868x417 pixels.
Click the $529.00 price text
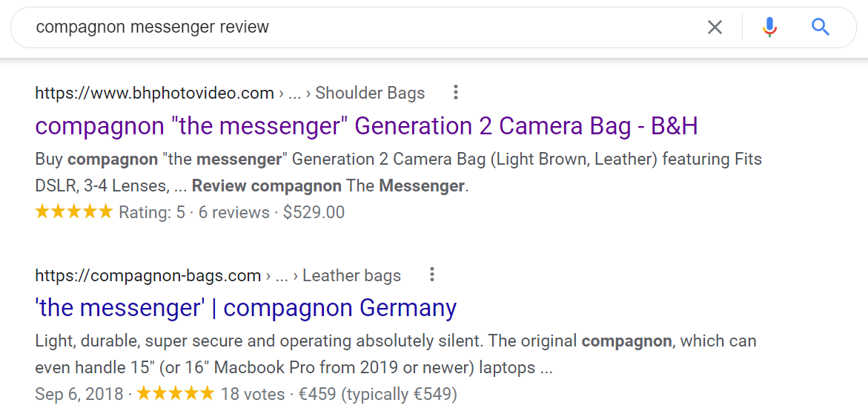[x=314, y=212]
